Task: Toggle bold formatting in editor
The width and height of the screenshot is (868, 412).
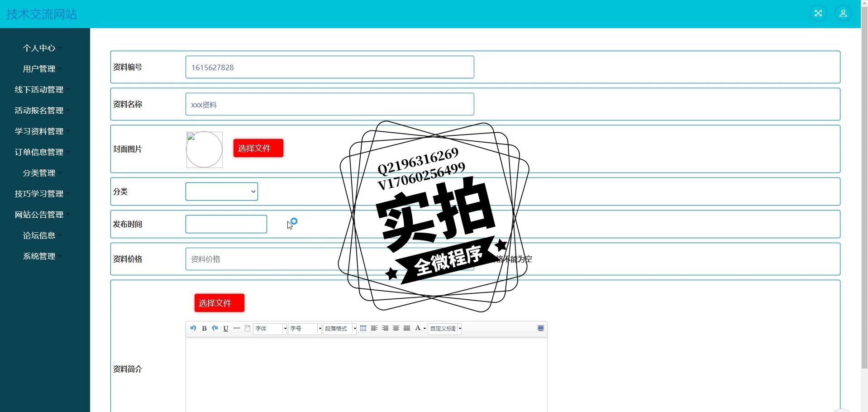Action: coord(204,328)
